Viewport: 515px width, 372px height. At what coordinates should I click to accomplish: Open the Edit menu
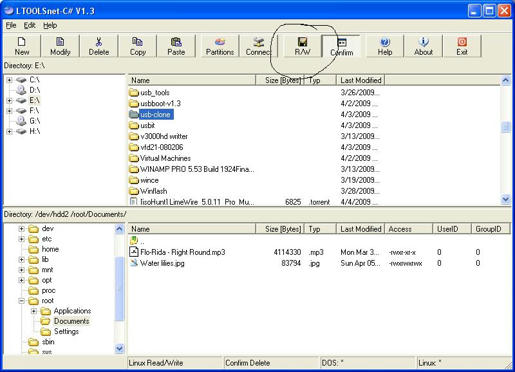(29, 25)
